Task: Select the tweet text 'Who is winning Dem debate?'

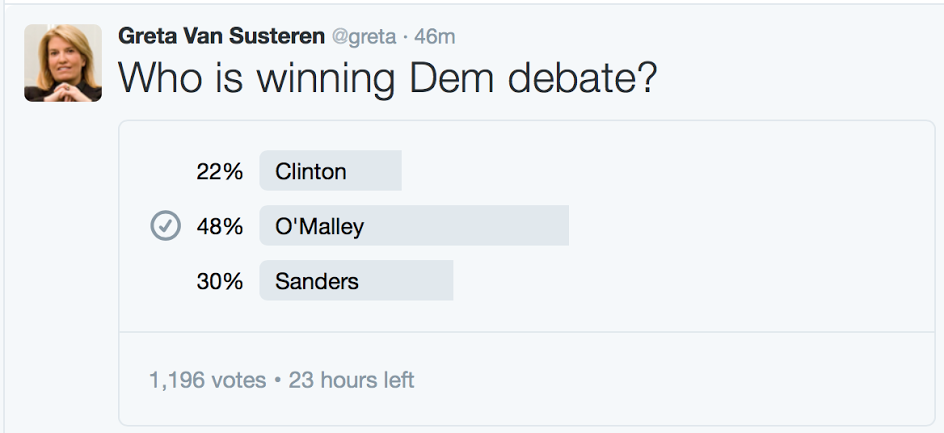Action: click(388, 78)
